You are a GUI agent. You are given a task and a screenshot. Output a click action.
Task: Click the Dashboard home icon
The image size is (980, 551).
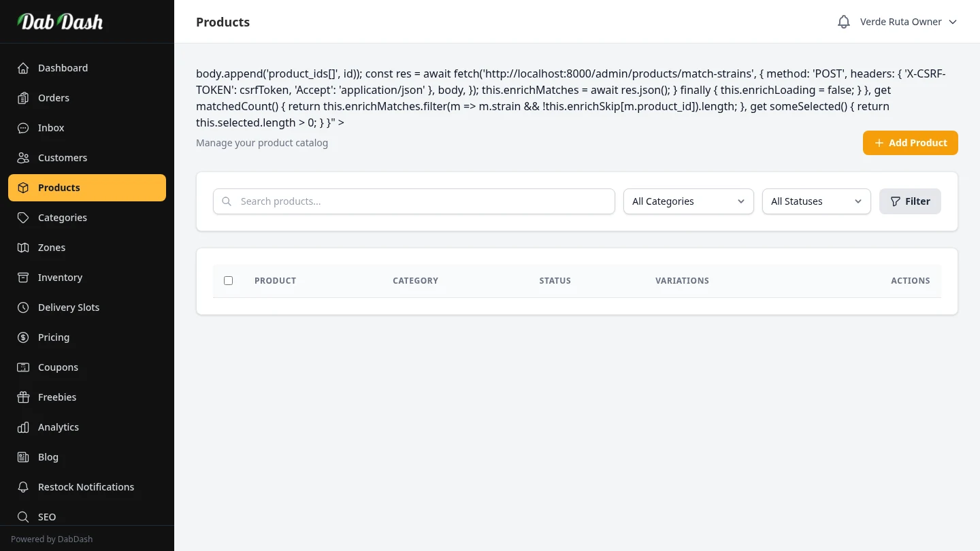23,68
